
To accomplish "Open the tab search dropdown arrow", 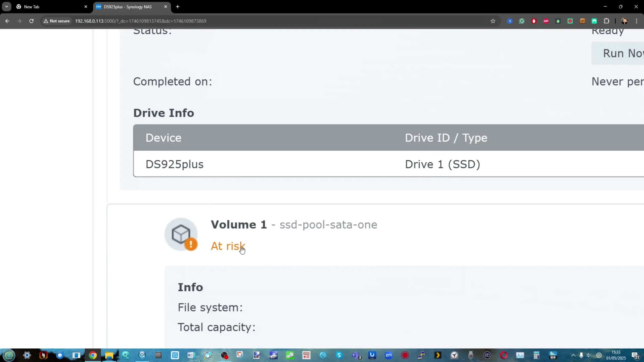I will click(7, 7).
